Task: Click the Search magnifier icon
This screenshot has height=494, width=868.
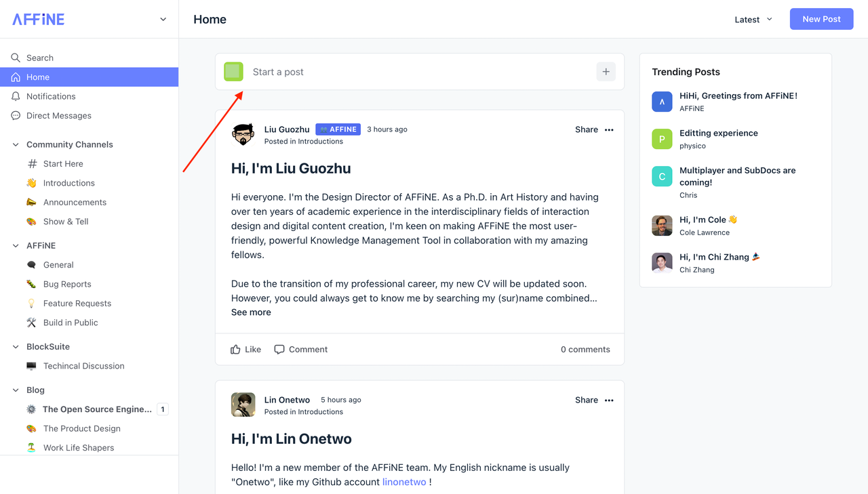Action: pos(16,58)
